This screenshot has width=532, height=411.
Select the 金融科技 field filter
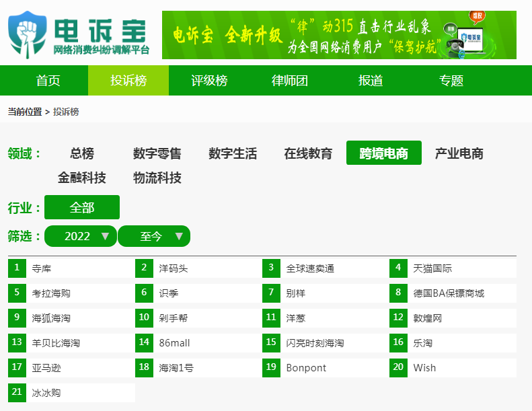coord(82,178)
